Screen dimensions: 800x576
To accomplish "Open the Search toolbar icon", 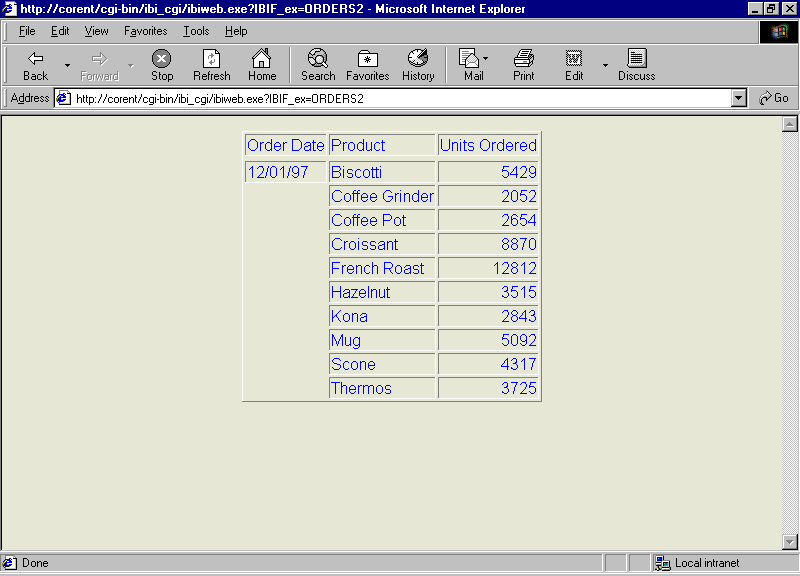I will click(318, 59).
